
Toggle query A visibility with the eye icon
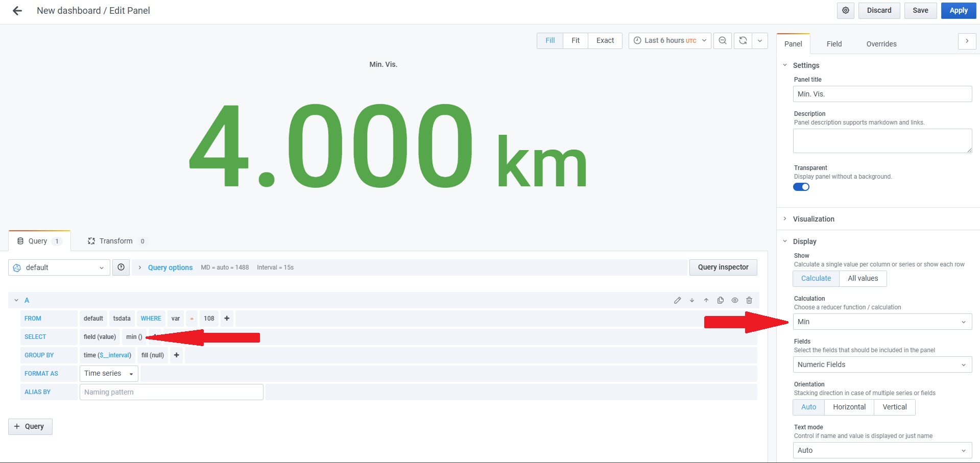pyautogui.click(x=734, y=300)
